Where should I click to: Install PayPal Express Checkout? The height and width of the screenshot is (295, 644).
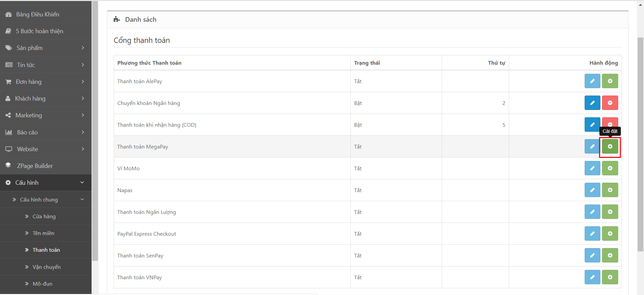[610, 234]
